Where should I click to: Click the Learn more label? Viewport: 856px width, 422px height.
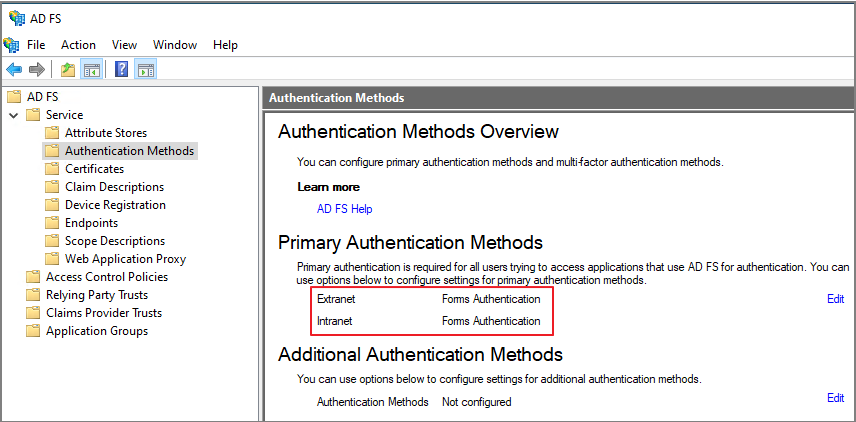(329, 187)
